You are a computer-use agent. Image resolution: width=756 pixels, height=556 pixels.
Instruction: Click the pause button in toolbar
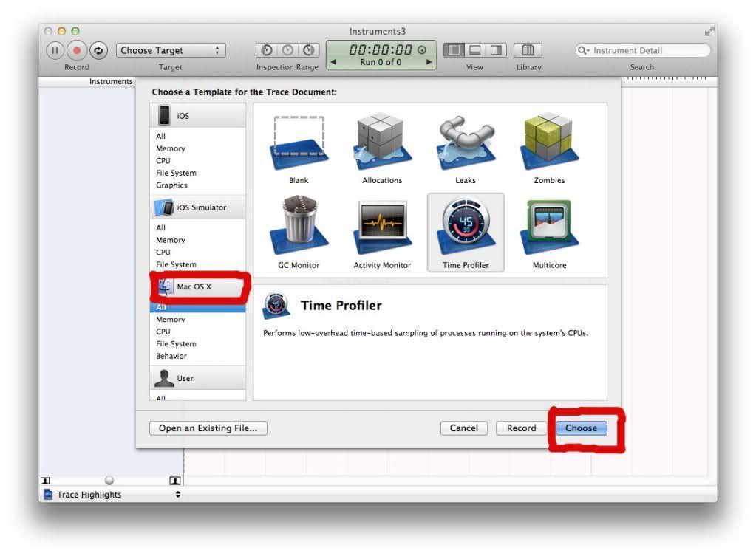(55, 50)
